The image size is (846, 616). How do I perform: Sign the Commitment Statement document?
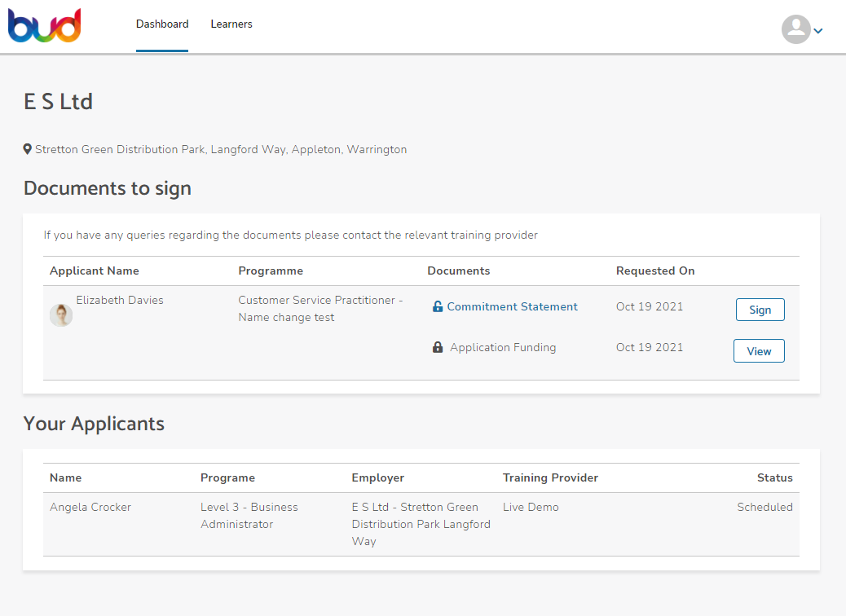760,310
